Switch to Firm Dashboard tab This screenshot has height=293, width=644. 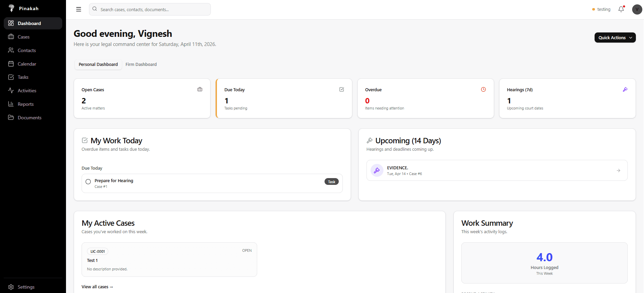(x=141, y=65)
